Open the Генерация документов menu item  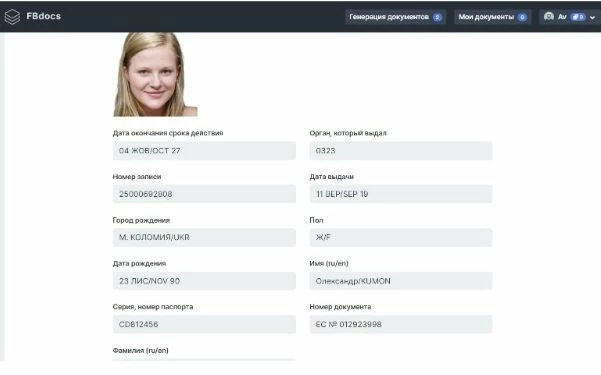pyautogui.click(x=395, y=17)
